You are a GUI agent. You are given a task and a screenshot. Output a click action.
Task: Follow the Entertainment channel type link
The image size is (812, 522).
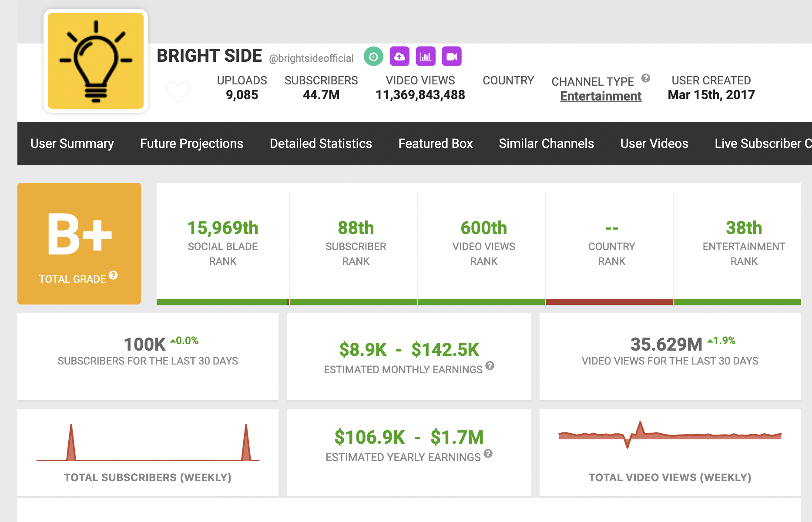click(601, 96)
